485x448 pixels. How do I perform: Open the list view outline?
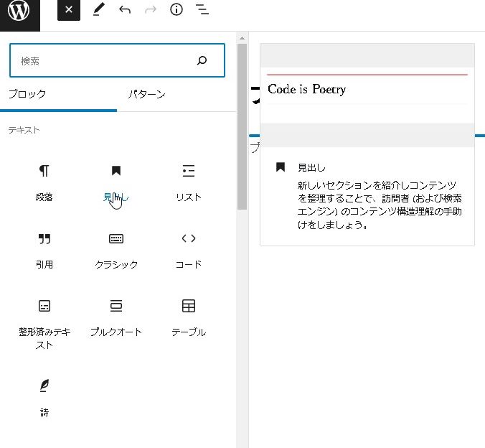pyautogui.click(x=202, y=10)
